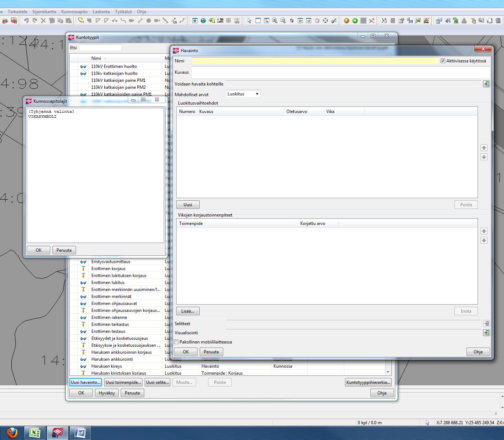Click the Visualisointi field side icon

486,333
